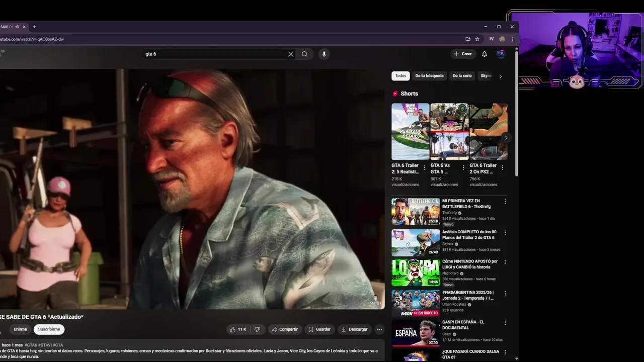Click the #GTA6 hashtag

(x=31, y=345)
